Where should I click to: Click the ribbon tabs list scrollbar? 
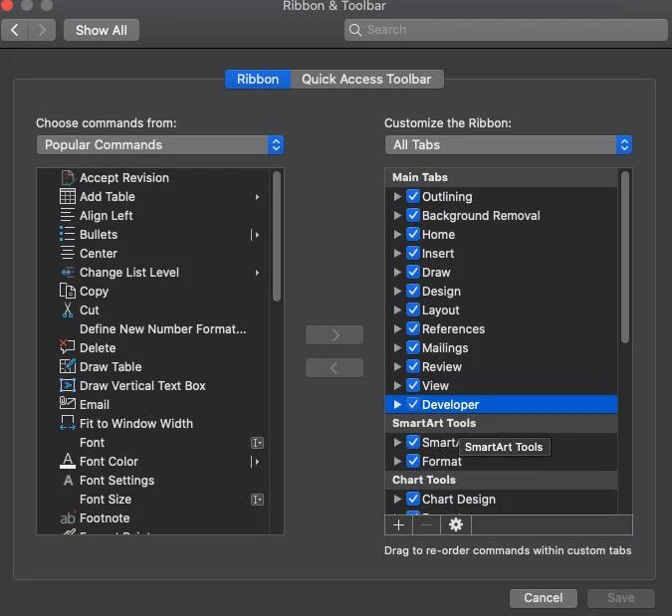pyautogui.click(x=625, y=257)
